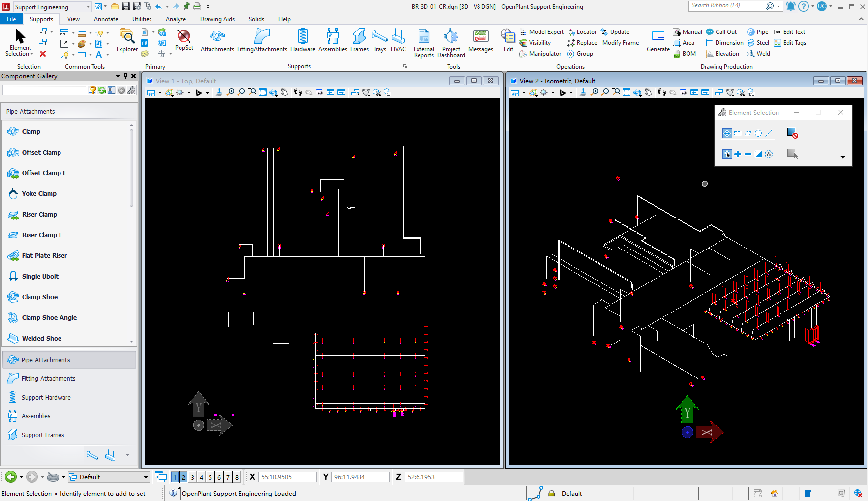Open the File menu

pos(11,19)
